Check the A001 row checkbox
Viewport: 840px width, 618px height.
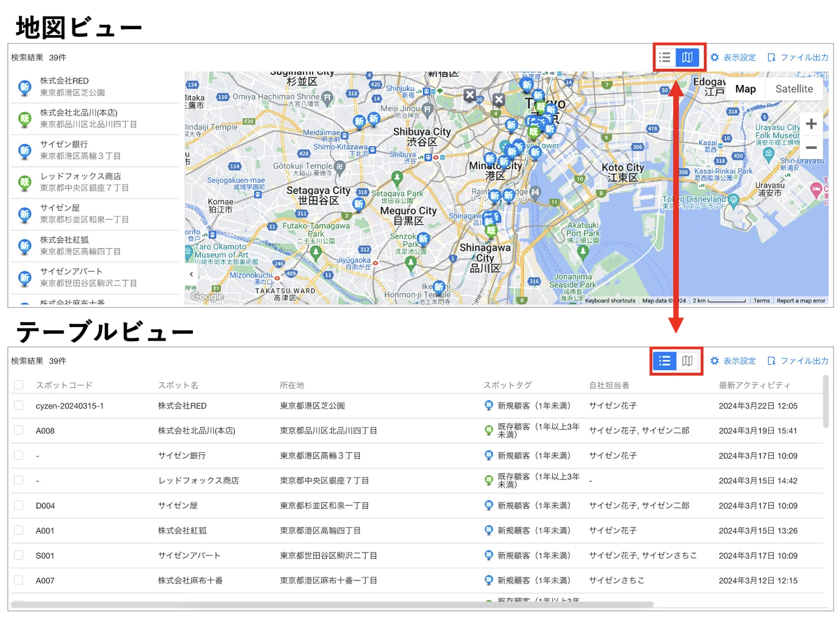18,530
